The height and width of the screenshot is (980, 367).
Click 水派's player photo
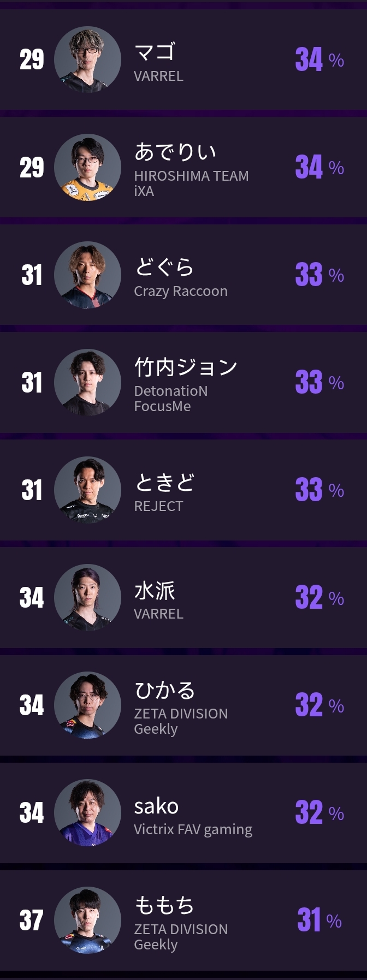pos(87,597)
